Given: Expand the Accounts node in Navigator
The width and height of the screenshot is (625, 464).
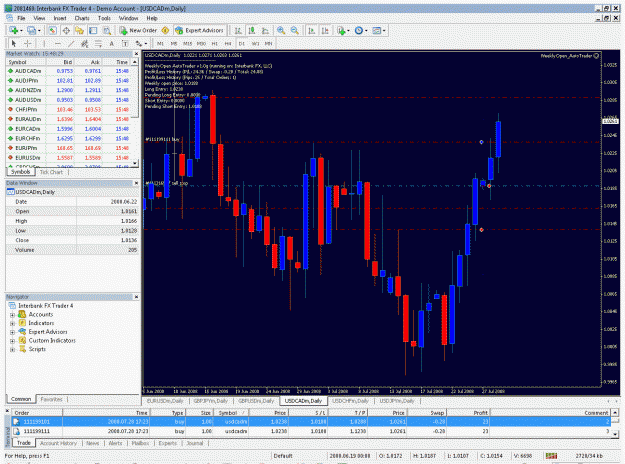Looking at the screenshot, I should [x=12, y=315].
